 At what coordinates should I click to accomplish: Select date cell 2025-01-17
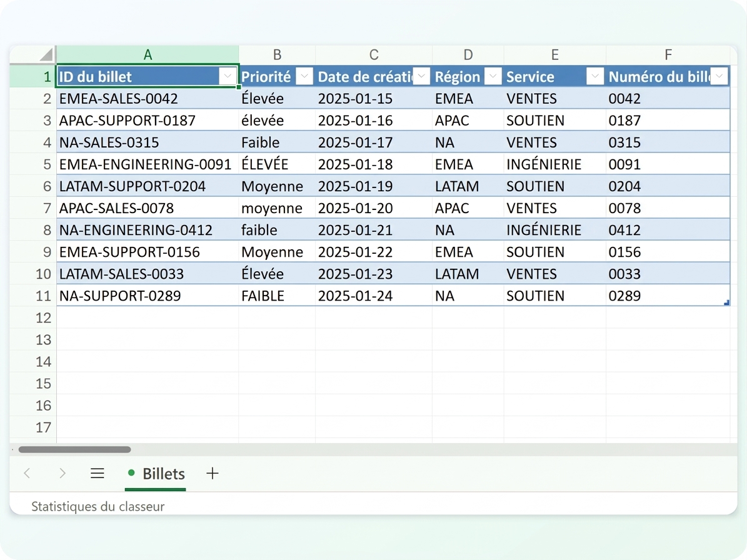374,142
